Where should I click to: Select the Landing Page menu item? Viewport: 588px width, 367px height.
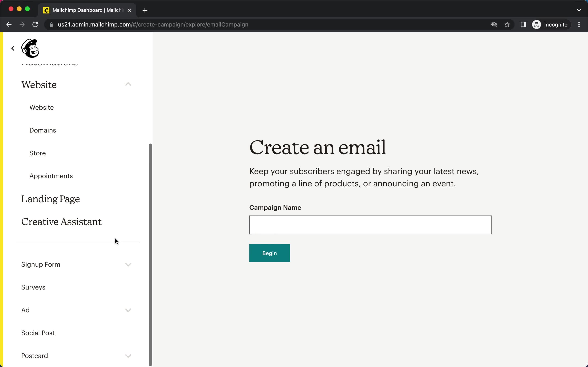[x=50, y=198]
